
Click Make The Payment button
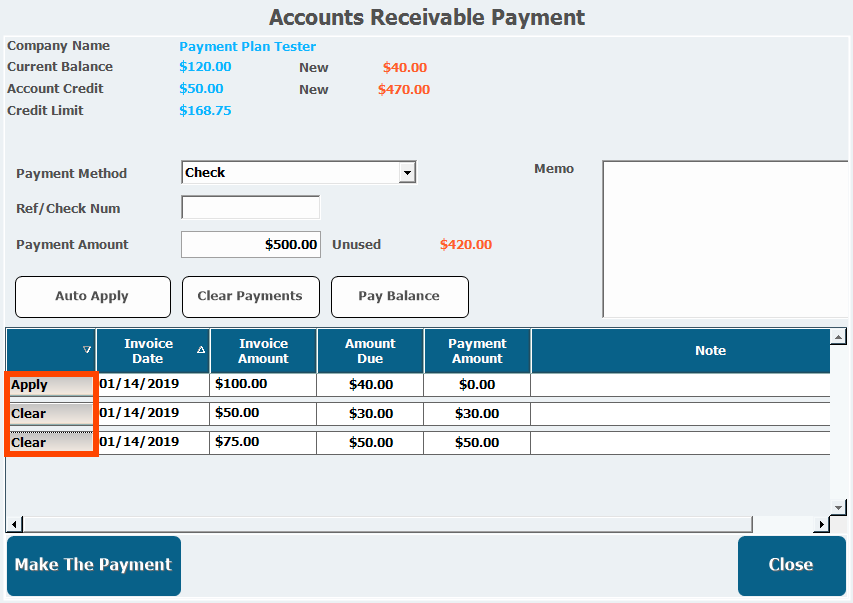point(94,565)
